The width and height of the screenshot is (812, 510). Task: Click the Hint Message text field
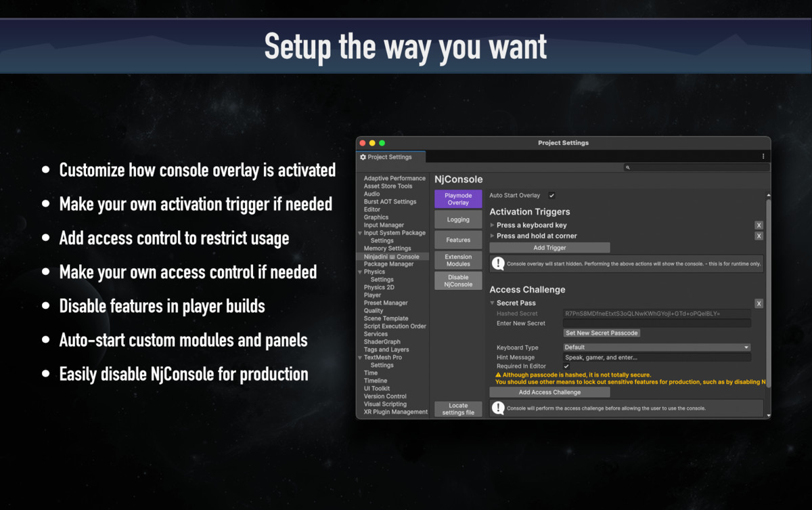[656, 358]
